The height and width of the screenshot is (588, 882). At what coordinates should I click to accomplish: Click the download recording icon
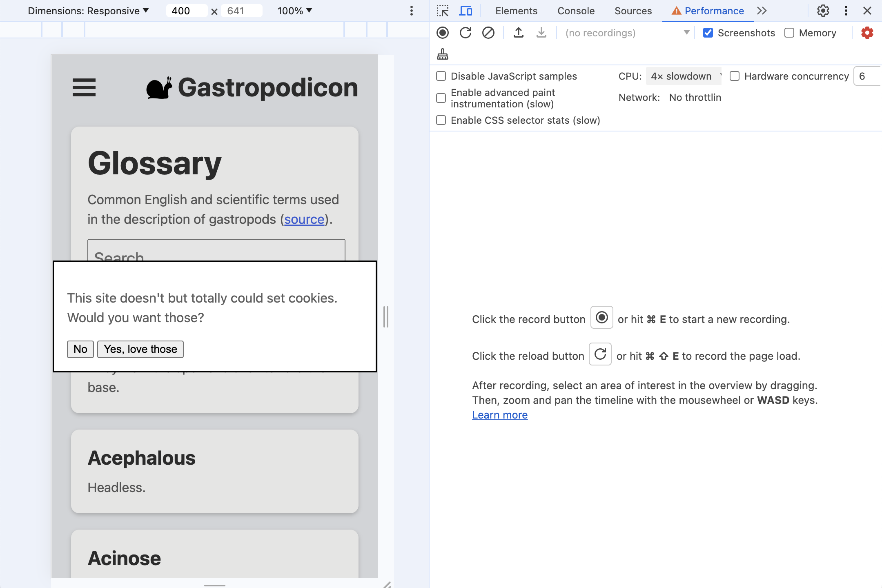click(x=541, y=32)
